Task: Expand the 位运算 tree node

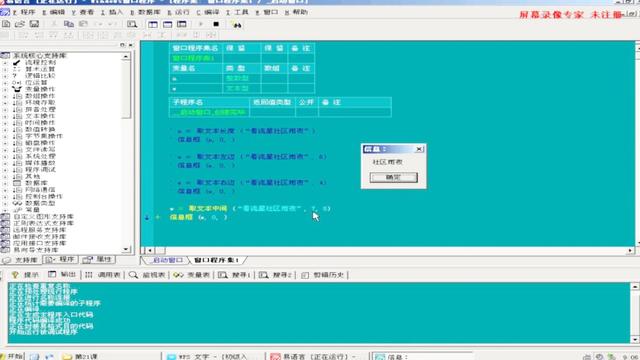Action: (5, 82)
